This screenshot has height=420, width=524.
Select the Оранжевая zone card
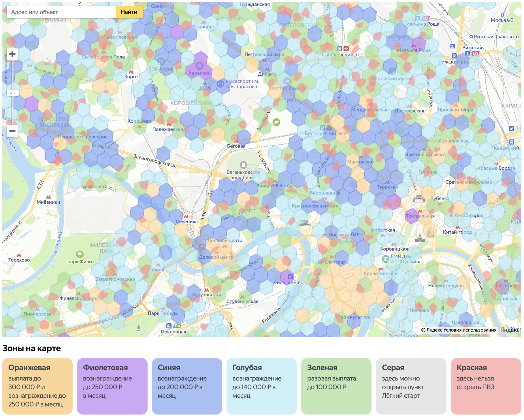(x=37, y=386)
